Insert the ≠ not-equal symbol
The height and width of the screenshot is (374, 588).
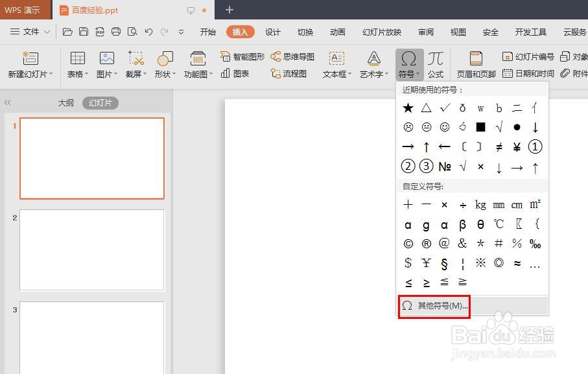click(x=499, y=147)
